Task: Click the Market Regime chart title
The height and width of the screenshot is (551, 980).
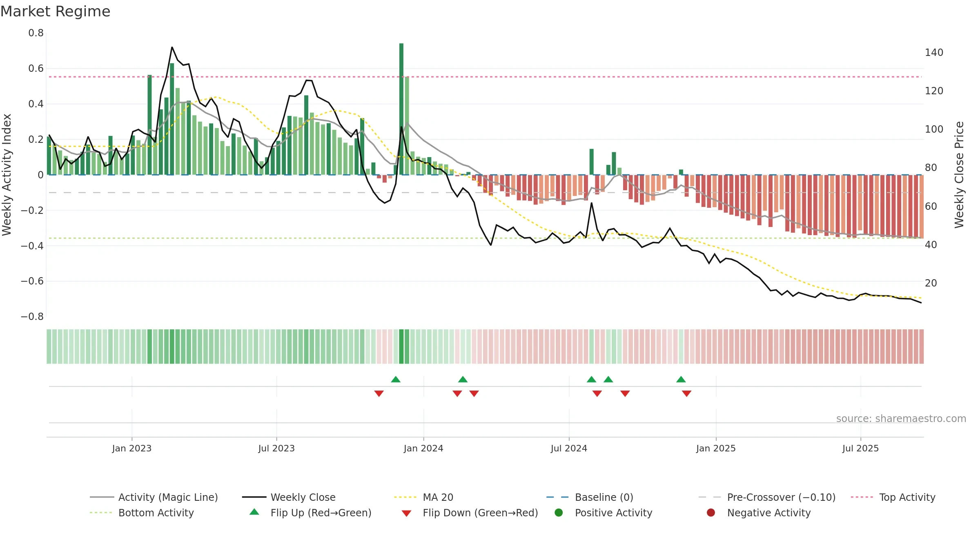Action: pos(56,11)
